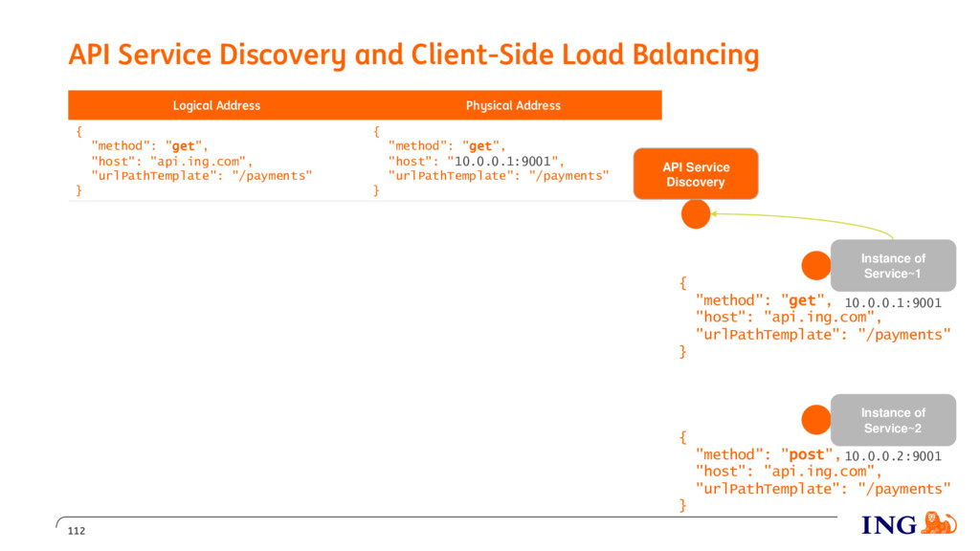This screenshot has width=980, height=551.
Task: Click "get" method under Instance of Service~1
Action: pos(803,300)
